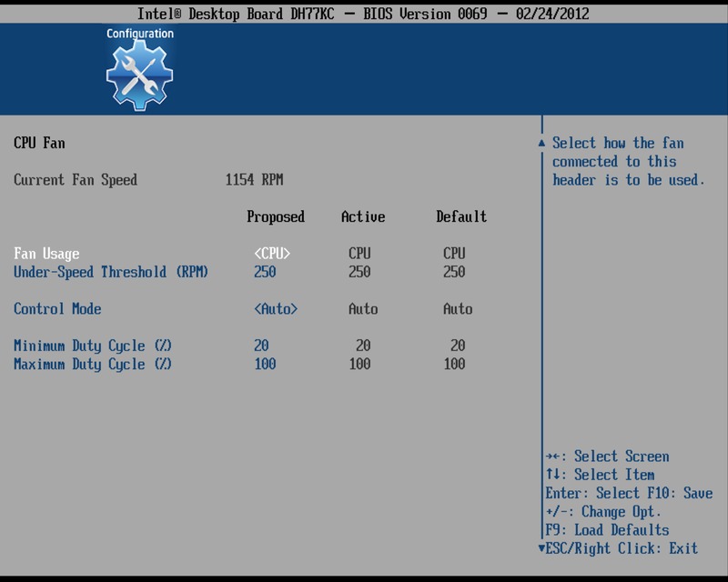Select the Control Mode setting label

pyautogui.click(x=57, y=309)
